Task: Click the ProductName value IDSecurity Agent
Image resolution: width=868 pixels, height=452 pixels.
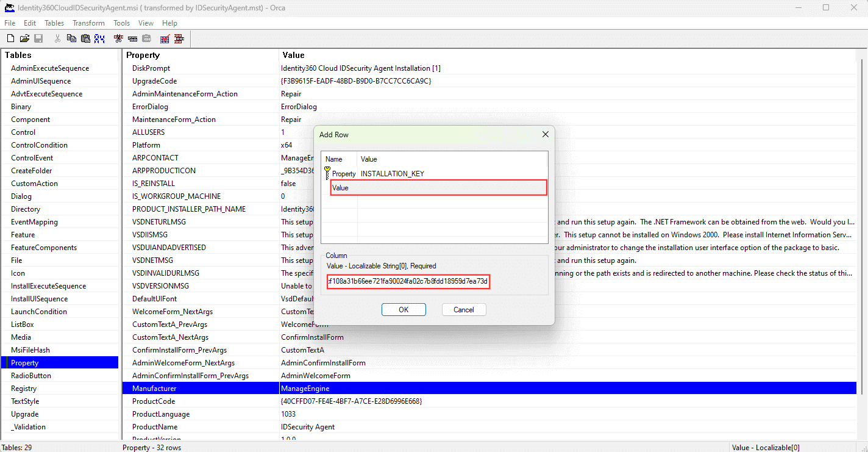Action: point(308,427)
